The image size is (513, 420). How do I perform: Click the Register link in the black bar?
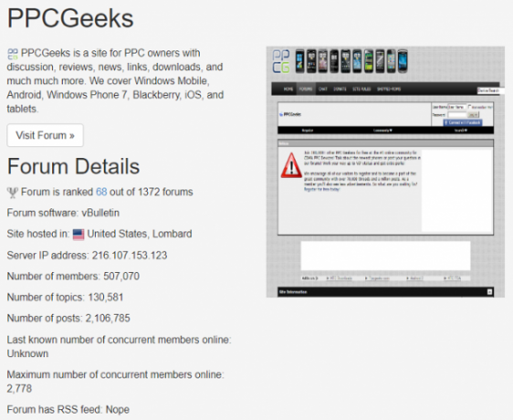point(308,131)
